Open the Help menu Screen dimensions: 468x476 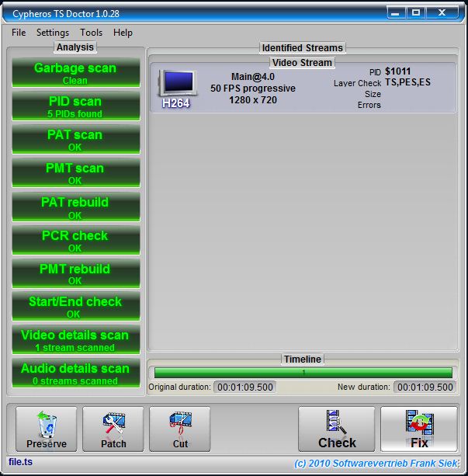tap(123, 33)
